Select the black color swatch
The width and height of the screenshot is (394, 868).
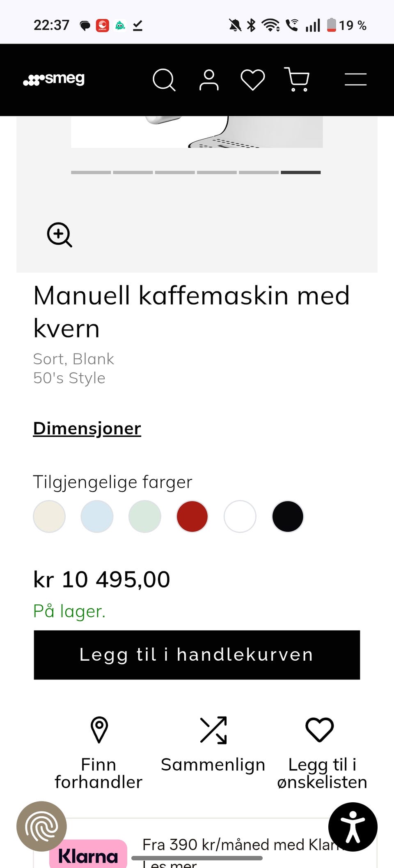click(288, 517)
